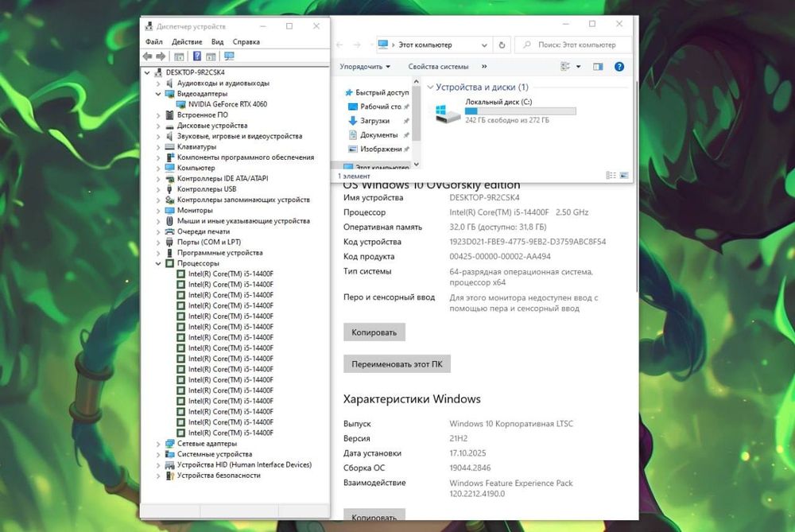795x532 pixels.
Task: Open the Упорядочить dropdown in Explorer
Action: [365, 67]
